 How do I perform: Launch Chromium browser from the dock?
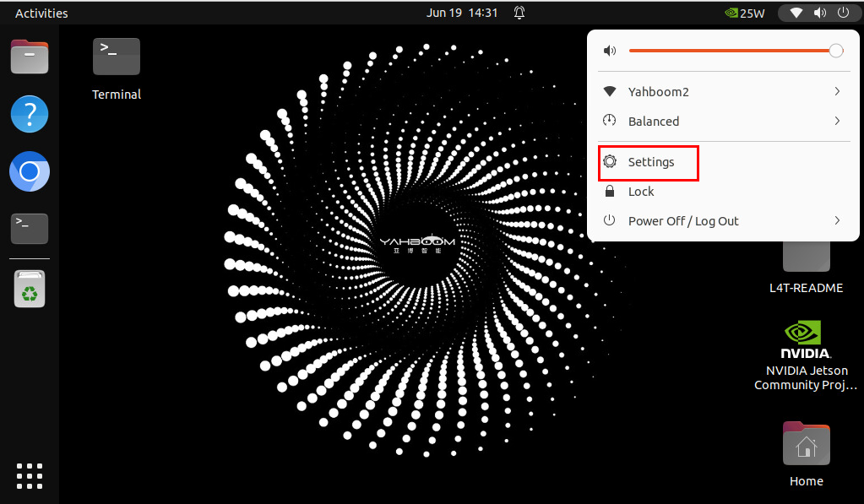(x=30, y=172)
